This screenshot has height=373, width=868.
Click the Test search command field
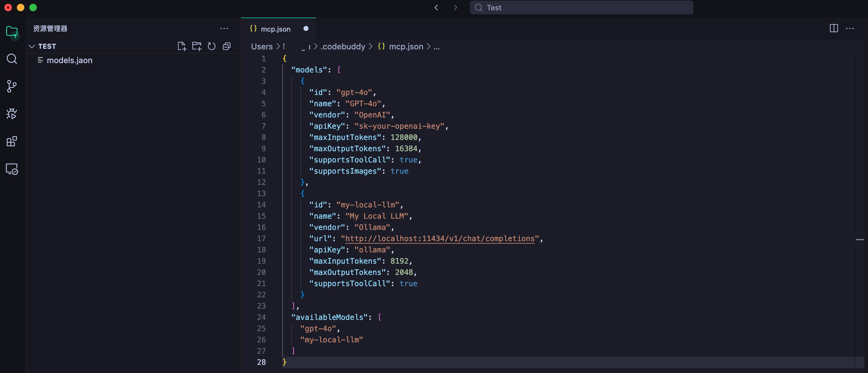point(581,7)
